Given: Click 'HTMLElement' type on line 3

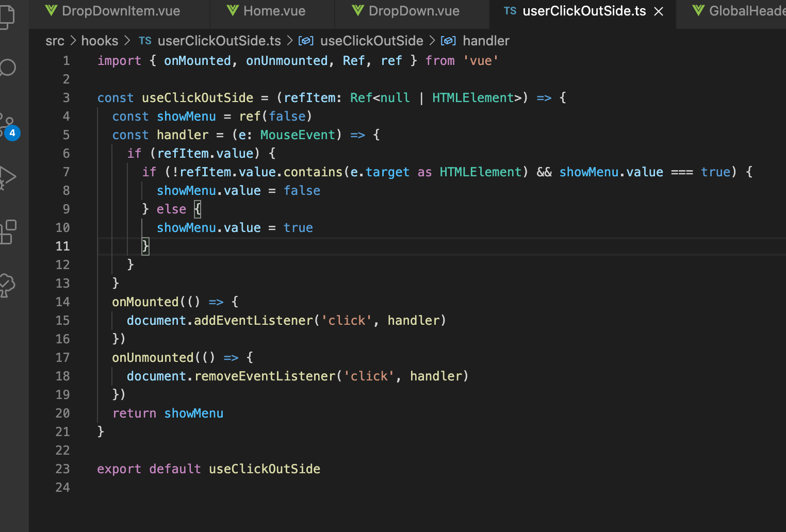Looking at the screenshot, I should (x=473, y=98).
